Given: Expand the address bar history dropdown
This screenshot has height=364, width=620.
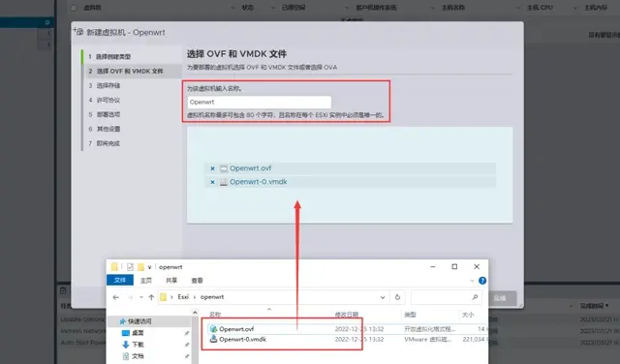Looking at the screenshot, I should [x=383, y=297].
